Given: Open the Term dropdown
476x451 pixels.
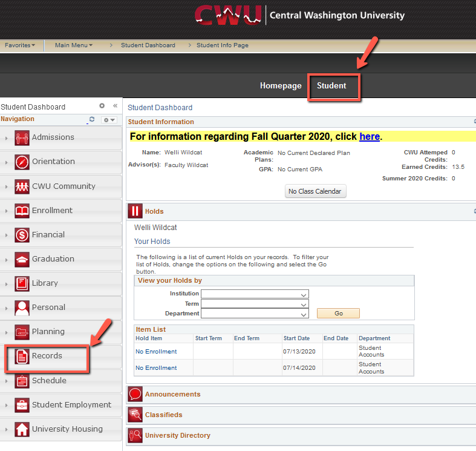Looking at the screenshot, I should pos(255,304).
